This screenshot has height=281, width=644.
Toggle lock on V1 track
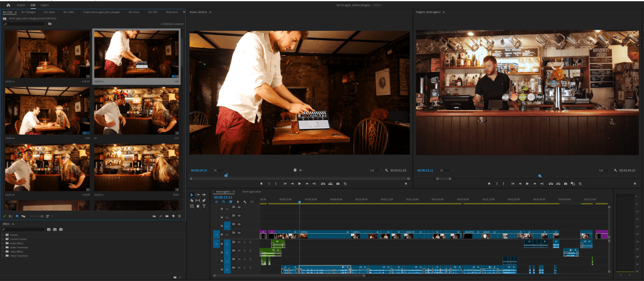pos(222,234)
